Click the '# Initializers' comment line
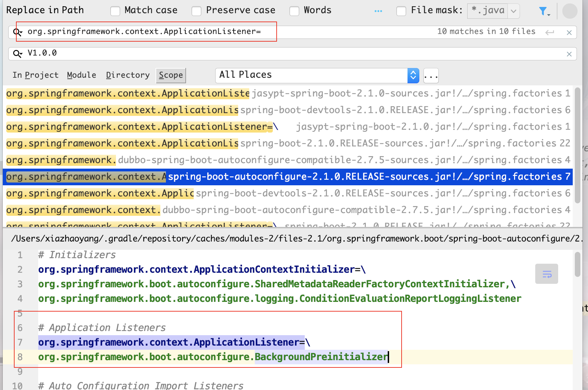The width and height of the screenshot is (588, 390). click(77, 255)
